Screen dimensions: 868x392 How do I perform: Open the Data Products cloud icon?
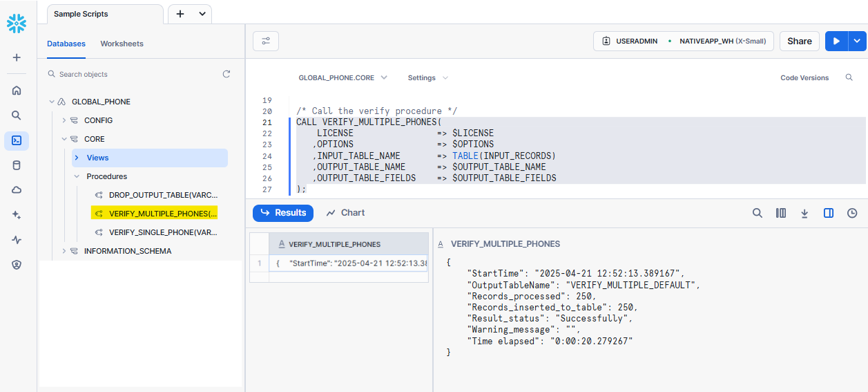click(17, 190)
